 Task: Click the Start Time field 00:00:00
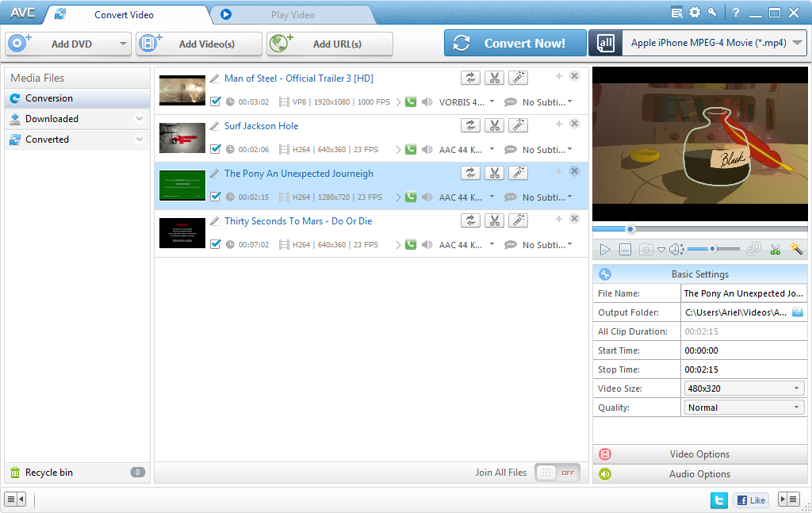coord(744,350)
